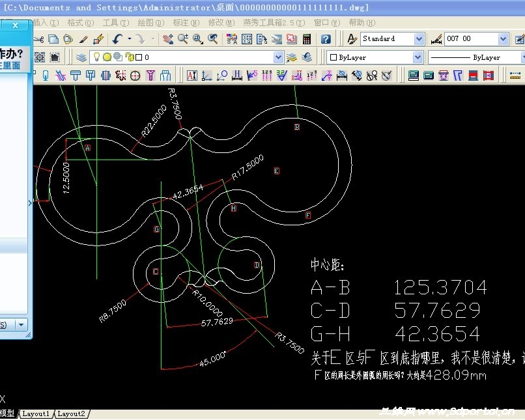
Task: Open the 工具(T) menu
Action: pyautogui.click(x=115, y=23)
